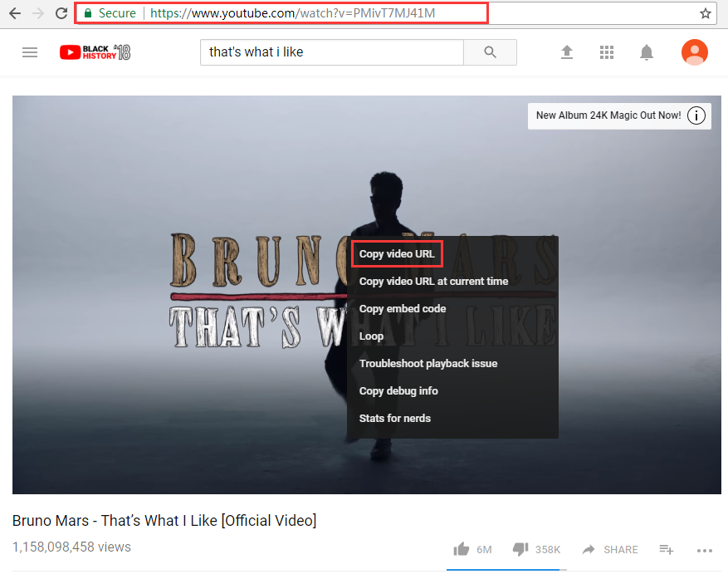This screenshot has width=728, height=579.
Task: Open the upload video icon
Action: [x=567, y=52]
